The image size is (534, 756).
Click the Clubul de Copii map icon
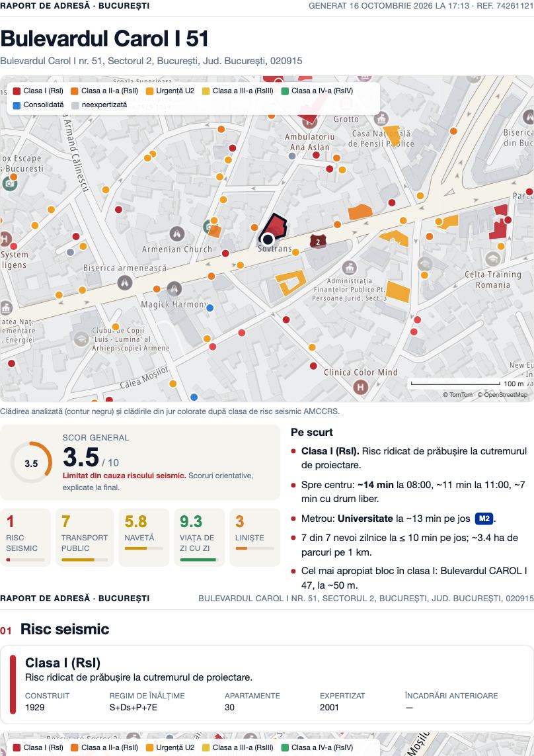81,339
